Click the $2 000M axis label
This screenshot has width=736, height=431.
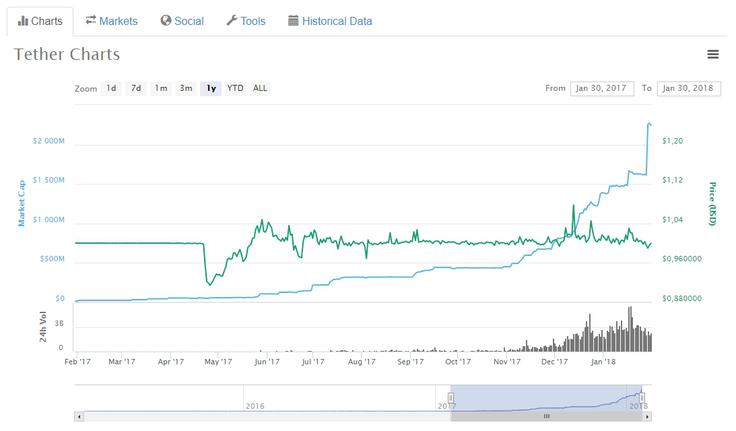click(49, 141)
